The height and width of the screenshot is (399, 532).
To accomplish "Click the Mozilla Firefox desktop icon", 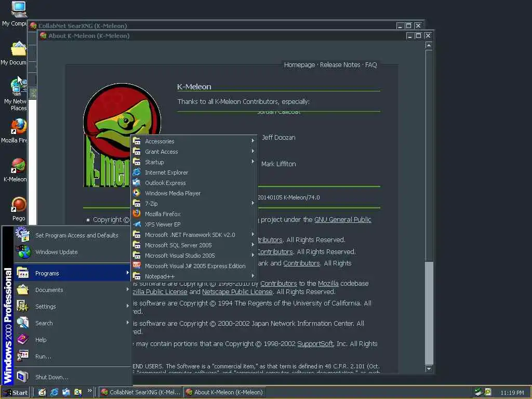I will (x=18, y=127).
